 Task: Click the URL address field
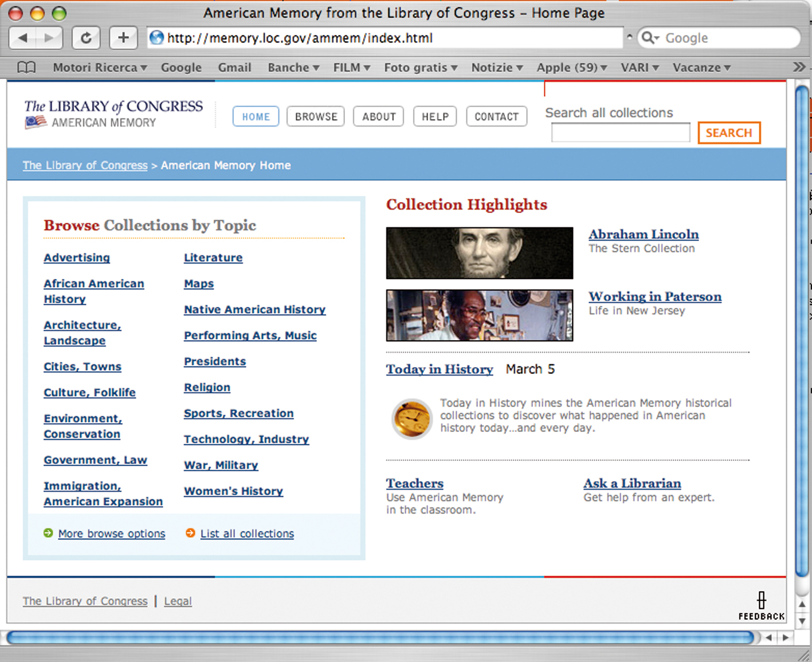pyautogui.click(x=384, y=38)
